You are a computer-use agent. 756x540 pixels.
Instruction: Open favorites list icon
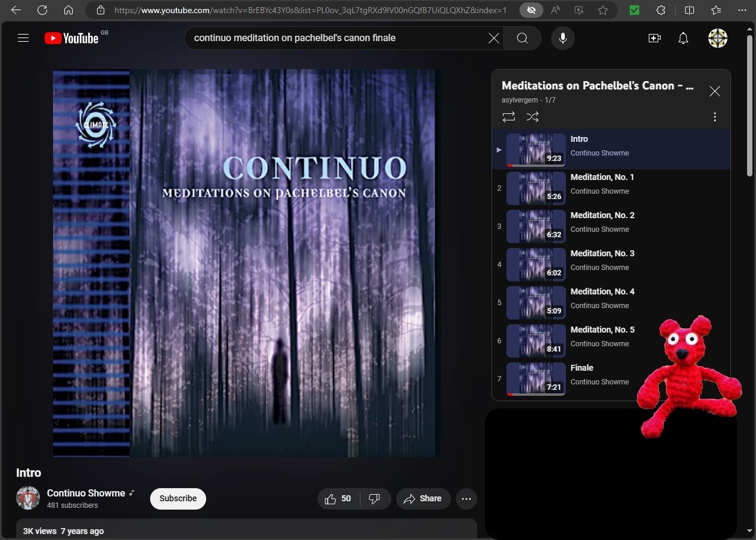(716, 10)
